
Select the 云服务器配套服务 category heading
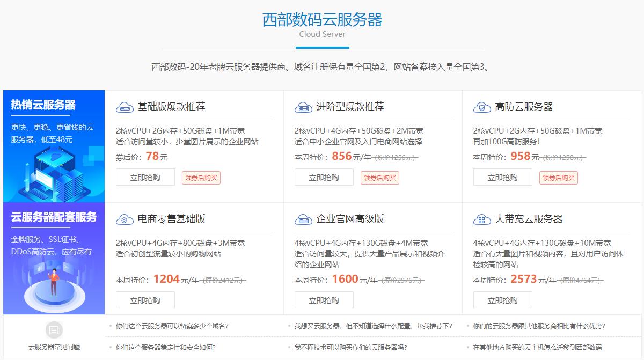click(54, 217)
